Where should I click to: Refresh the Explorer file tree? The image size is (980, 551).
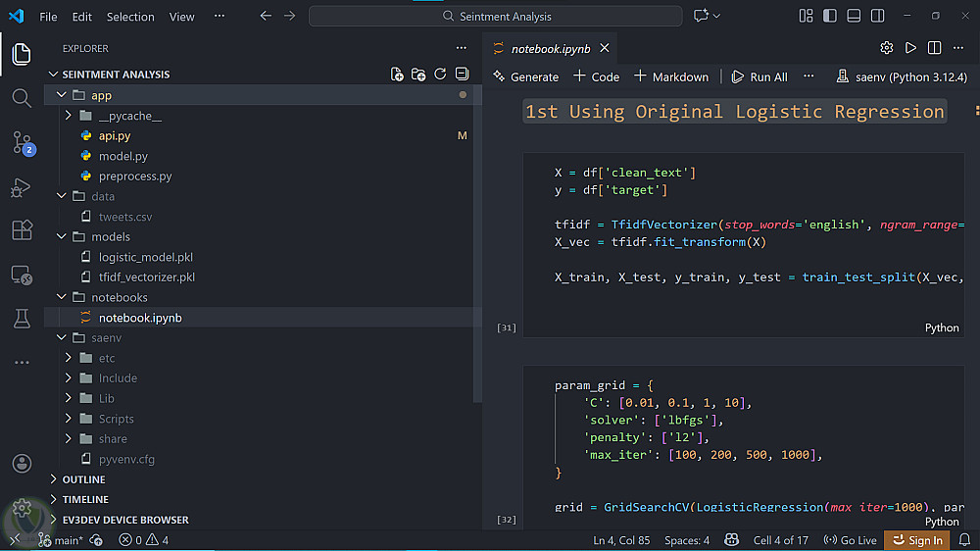pyautogui.click(x=440, y=75)
